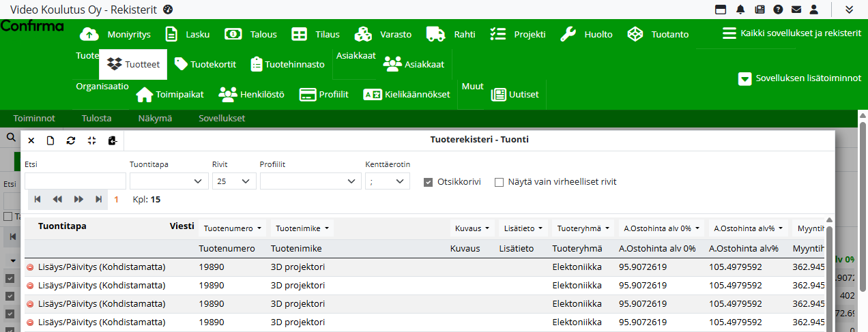Go to the last page of results
Viewport: 868px width, 332px height.
pyautogui.click(x=99, y=199)
